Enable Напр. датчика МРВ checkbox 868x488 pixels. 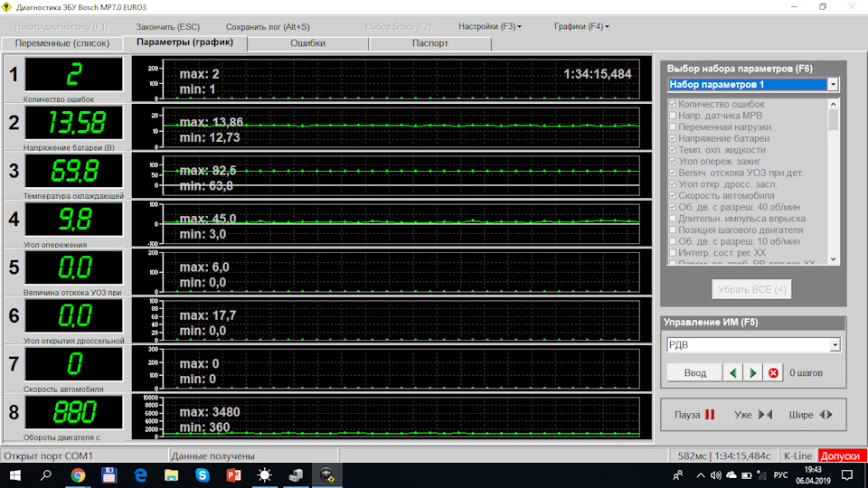673,116
